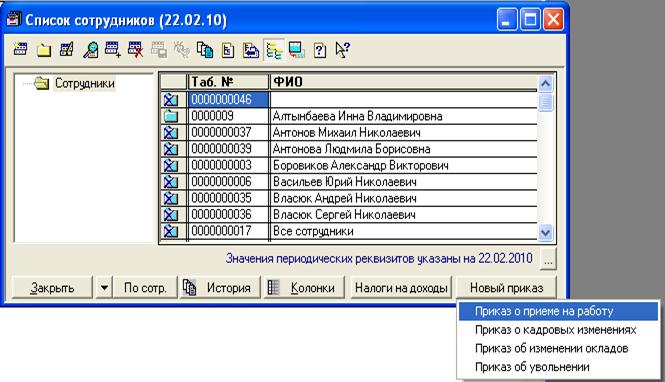
Task: Click the edit record pencil icon
Action: (x=67, y=50)
